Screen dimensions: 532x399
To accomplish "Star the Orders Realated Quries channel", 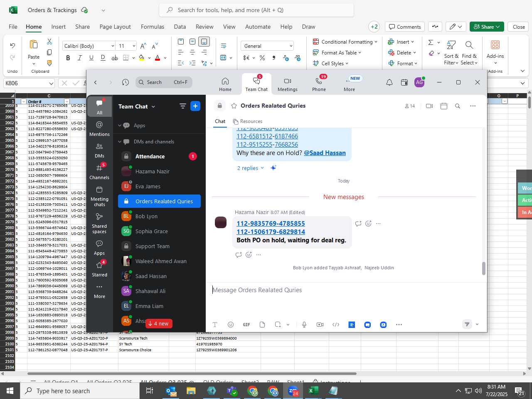I will point(234,106).
